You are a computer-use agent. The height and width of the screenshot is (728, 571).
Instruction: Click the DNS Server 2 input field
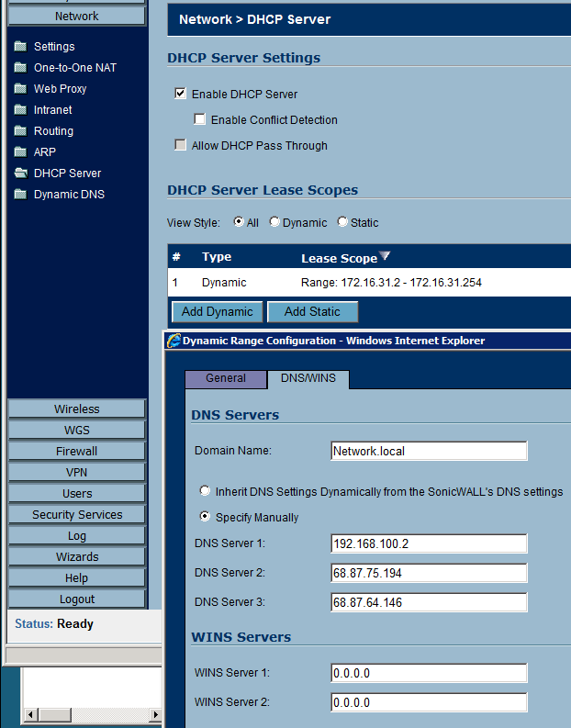point(429,573)
